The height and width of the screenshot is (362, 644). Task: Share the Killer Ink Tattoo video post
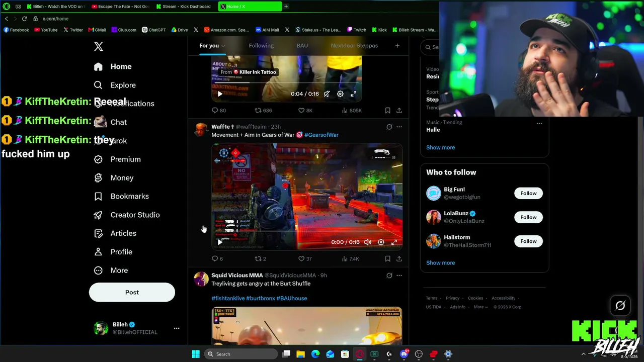[x=399, y=110]
